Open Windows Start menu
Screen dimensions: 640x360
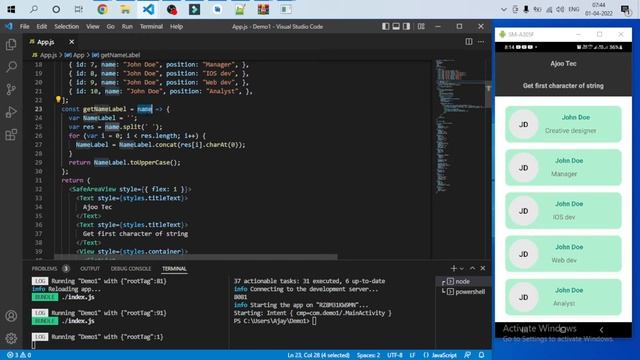11,9
